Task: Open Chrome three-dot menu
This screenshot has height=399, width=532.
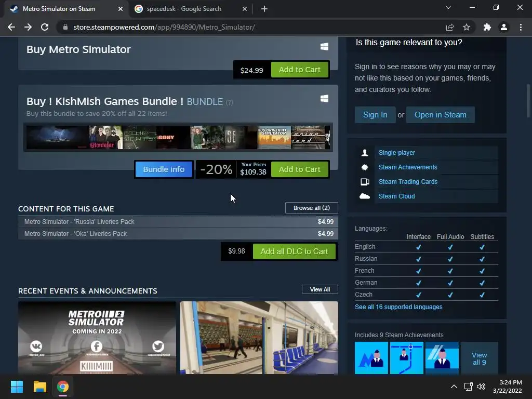Action: tap(521, 27)
